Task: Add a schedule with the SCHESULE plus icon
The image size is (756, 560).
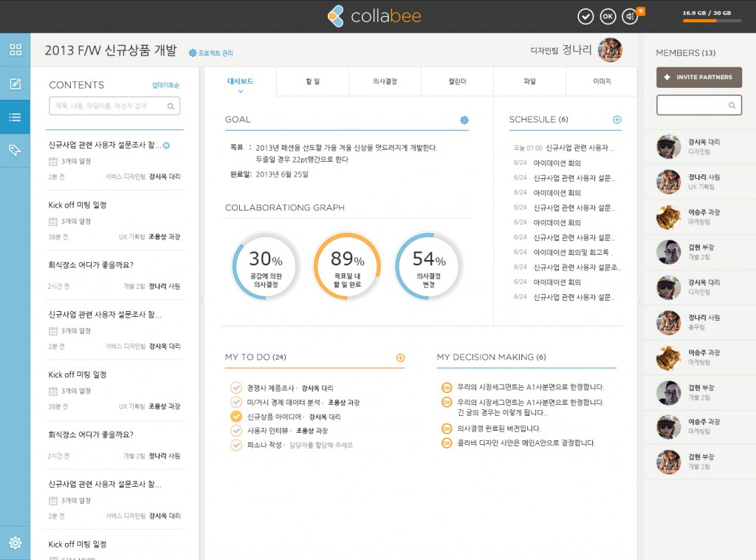Action: point(617,120)
